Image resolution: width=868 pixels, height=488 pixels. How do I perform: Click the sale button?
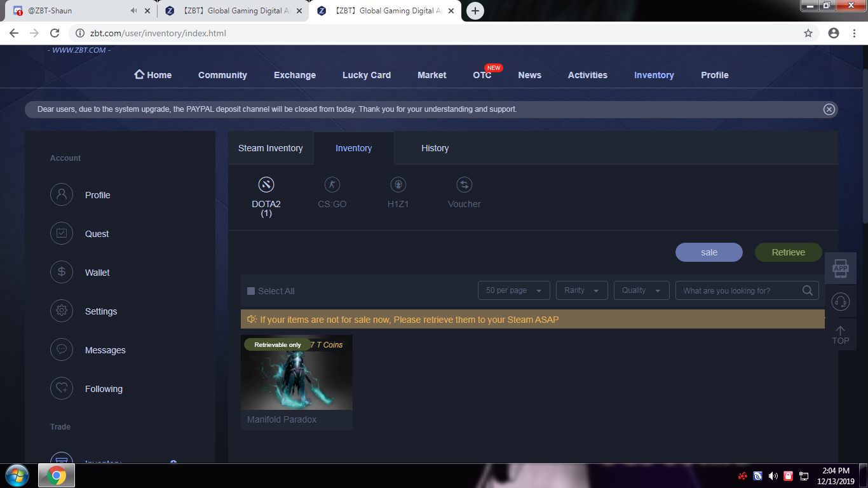709,252
